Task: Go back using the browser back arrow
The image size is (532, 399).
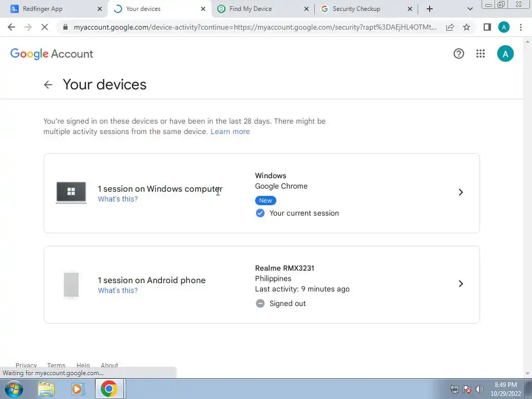Action: point(11,27)
